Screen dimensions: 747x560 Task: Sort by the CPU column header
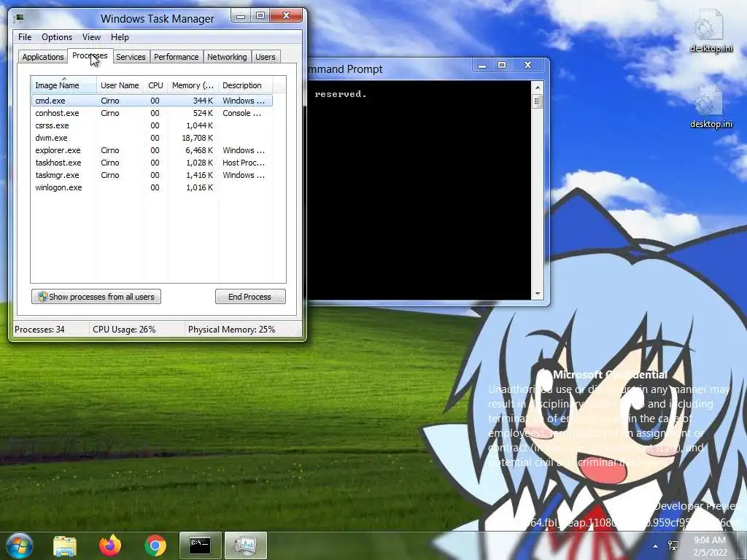155,85
